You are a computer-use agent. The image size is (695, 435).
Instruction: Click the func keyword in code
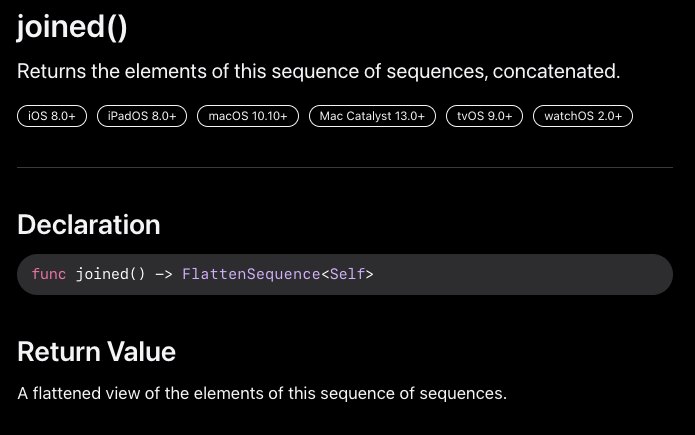point(49,274)
